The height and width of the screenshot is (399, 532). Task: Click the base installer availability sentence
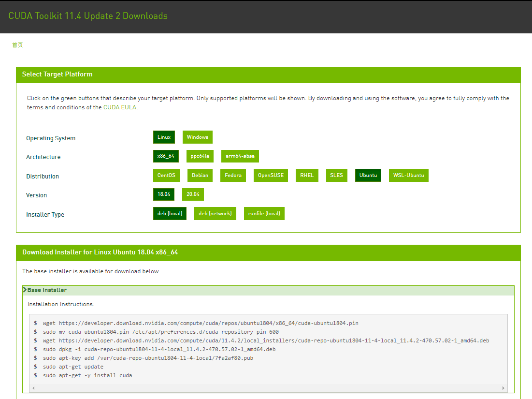(91, 271)
